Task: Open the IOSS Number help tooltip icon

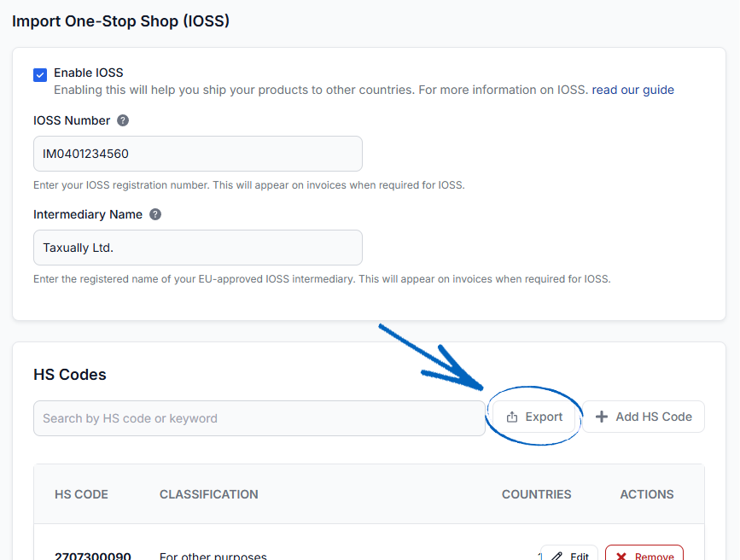Action: pyautogui.click(x=123, y=120)
